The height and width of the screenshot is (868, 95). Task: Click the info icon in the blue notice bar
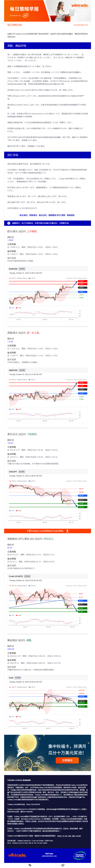point(9,223)
